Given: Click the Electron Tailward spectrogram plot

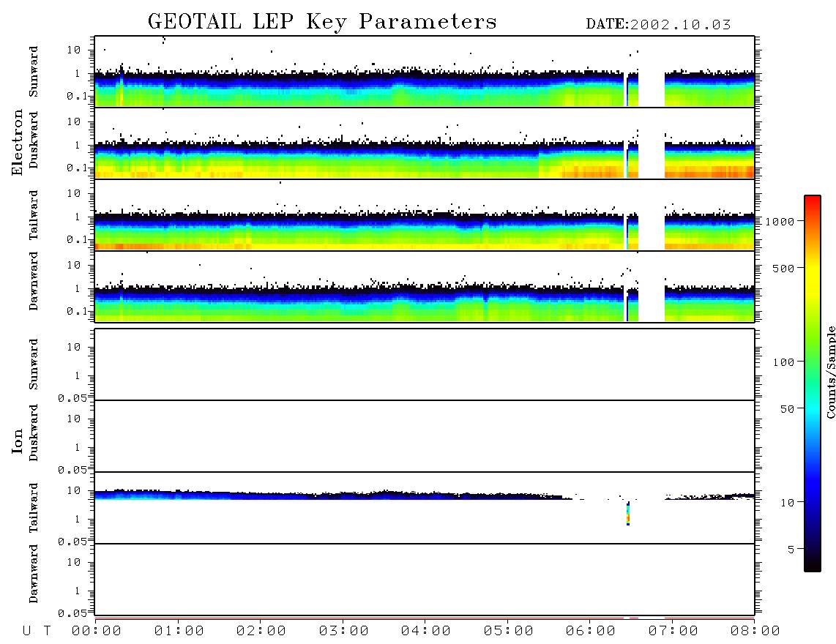Looking at the screenshot, I should pos(425,215).
